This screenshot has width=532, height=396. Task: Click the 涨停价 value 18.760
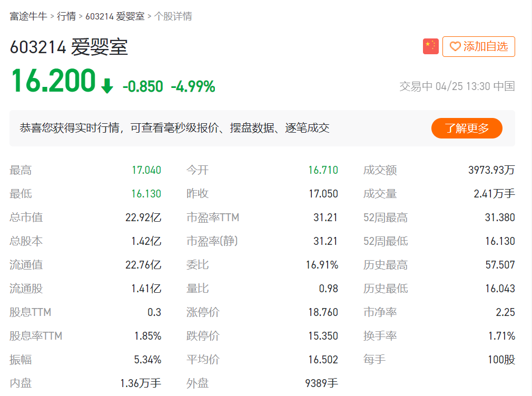(x=323, y=312)
